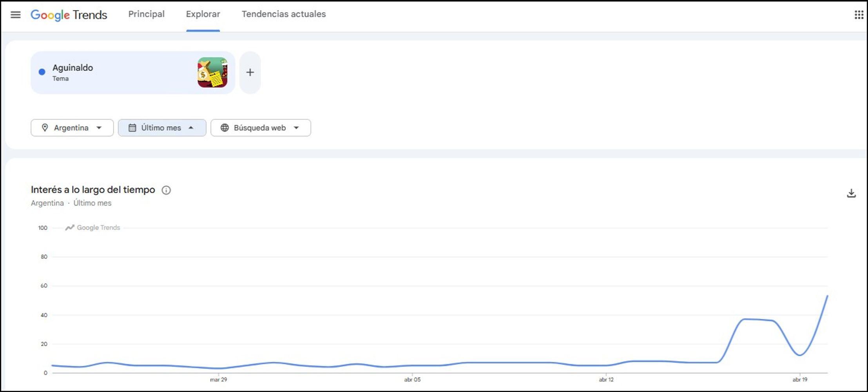Click the Aguinaldo topic thumbnail image
Screen dimensions: 868x392
coord(212,73)
